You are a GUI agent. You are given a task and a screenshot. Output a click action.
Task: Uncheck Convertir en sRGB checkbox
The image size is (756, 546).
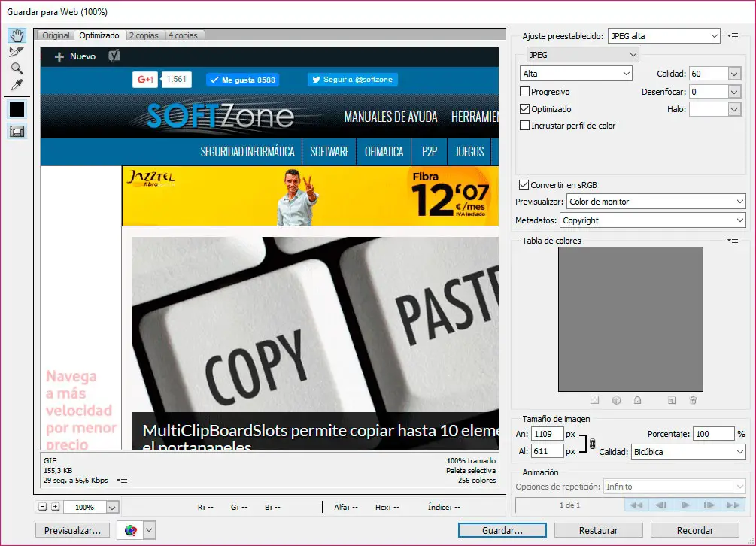tap(524, 184)
